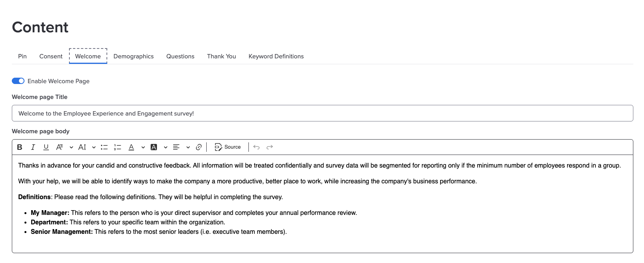Insert a numbered list

coord(118,147)
